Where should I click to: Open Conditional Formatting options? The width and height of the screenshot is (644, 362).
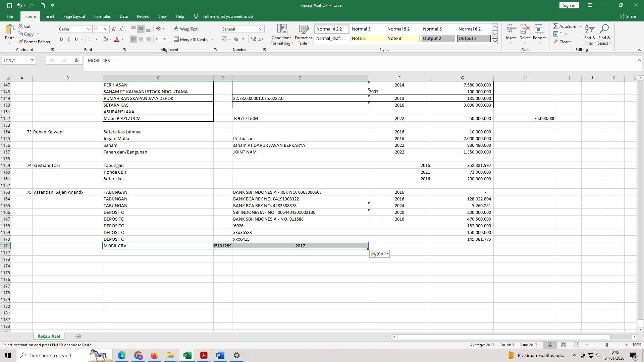coord(282,35)
